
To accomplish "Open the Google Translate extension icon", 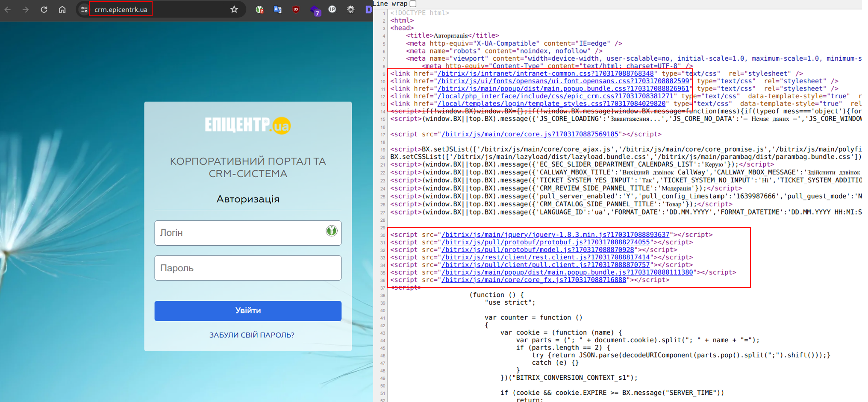I will tap(278, 9).
